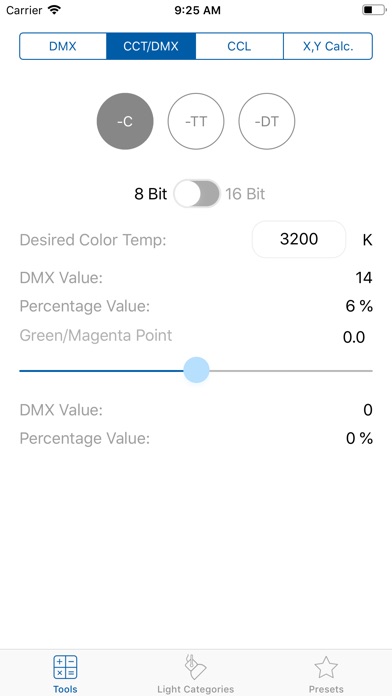
Task: Toggle the 8 Bit / 16 Bit switch
Action: tap(196, 194)
